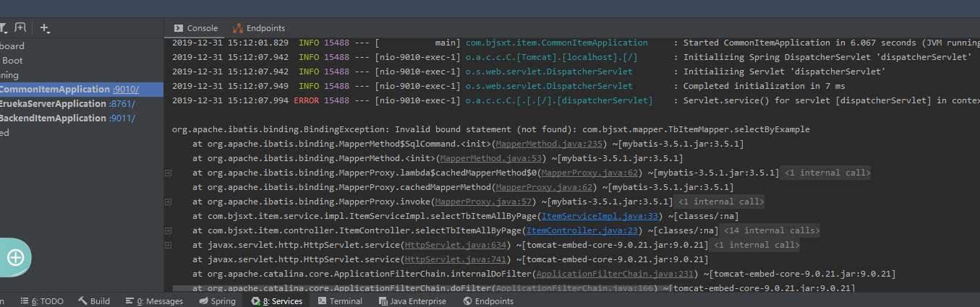The height and width of the screenshot is (307, 980).
Task: Select BackendItemApplication service
Action: (53, 118)
